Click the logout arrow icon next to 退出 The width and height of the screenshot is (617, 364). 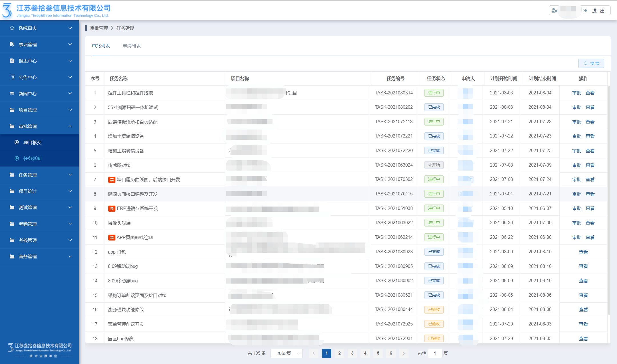(585, 11)
